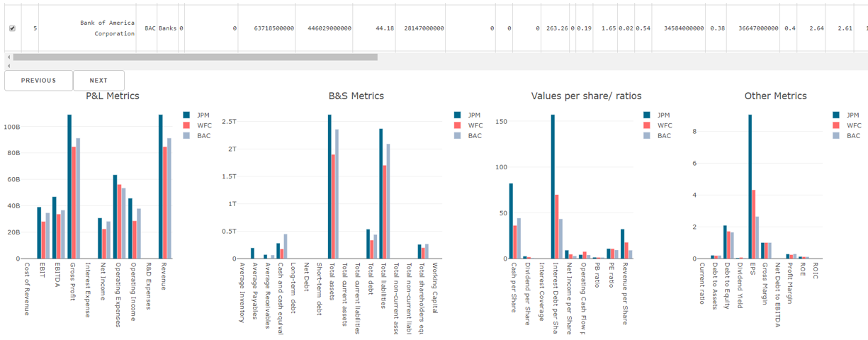Toggle JPM legend in Values per share chart

(x=658, y=115)
